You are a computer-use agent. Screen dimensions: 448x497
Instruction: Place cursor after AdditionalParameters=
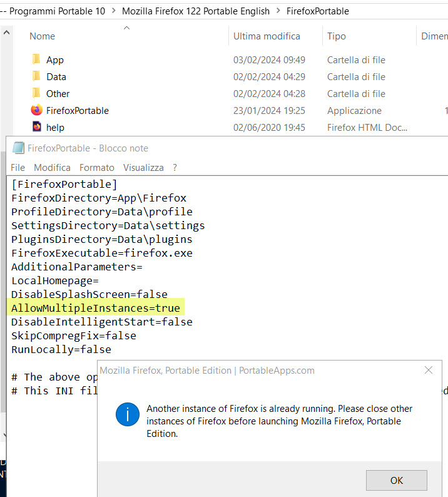click(143, 267)
